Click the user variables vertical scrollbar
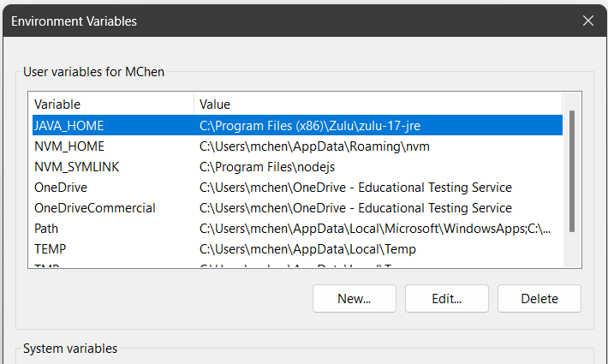 [571, 171]
